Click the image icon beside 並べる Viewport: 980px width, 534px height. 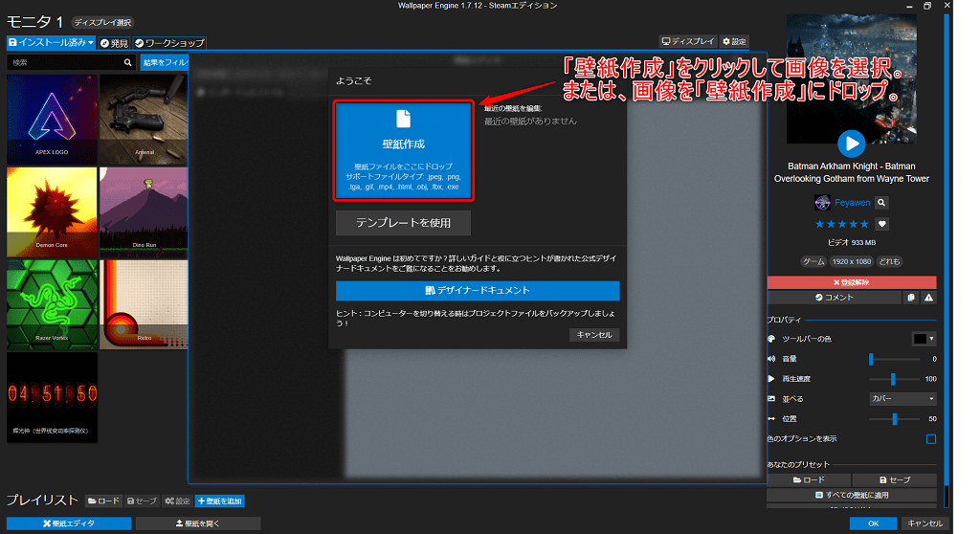click(x=771, y=399)
